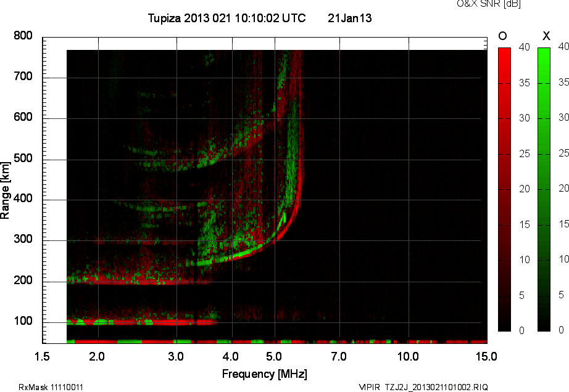Select the date label '21Jan13'

tap(349, 18)
